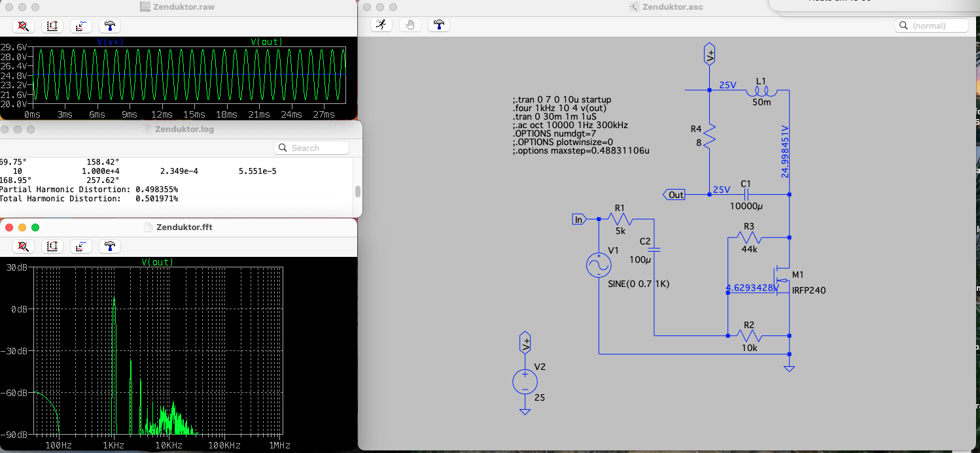This screenshot has width=980, height=453.
Task: Click the '.OPTIONS numdgt=7' directive
Action: pyautogui.click(x=554, y=134)
